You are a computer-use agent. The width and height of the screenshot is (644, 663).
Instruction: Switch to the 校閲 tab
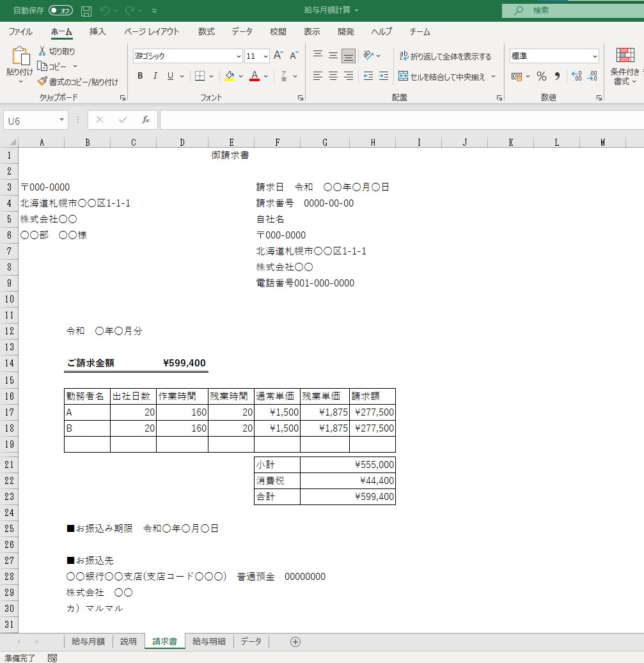[x=278, y=32]
